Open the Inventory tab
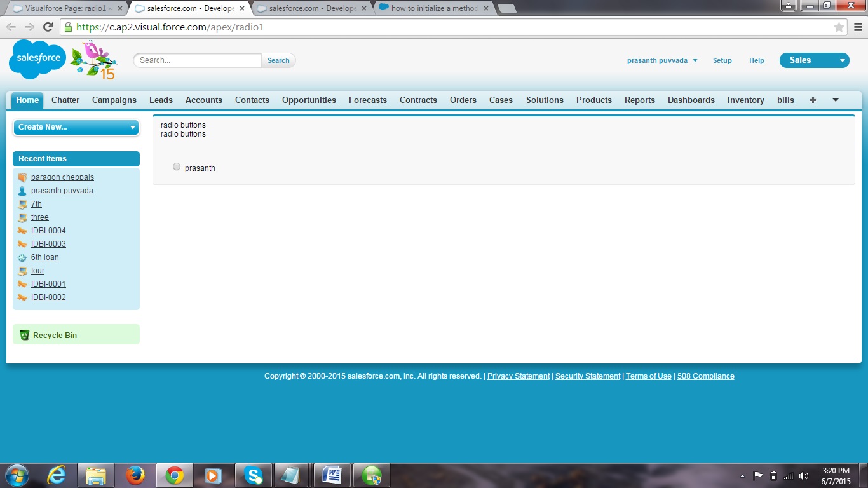This screenshot has height=488, width=868. point(746,100)
